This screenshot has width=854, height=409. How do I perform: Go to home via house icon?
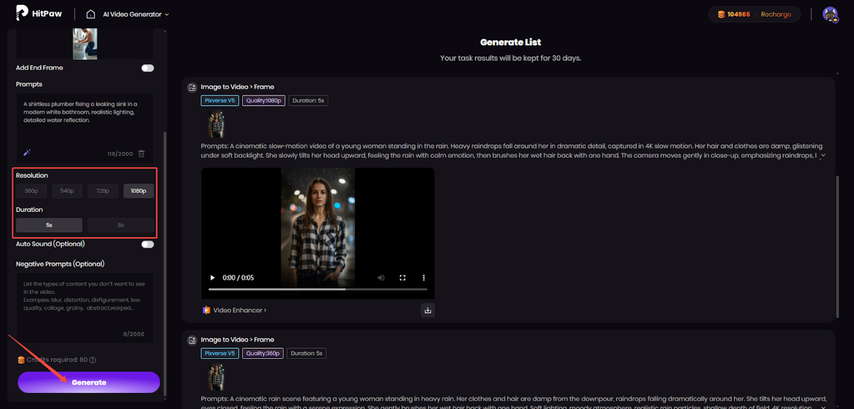click(91, 14)
